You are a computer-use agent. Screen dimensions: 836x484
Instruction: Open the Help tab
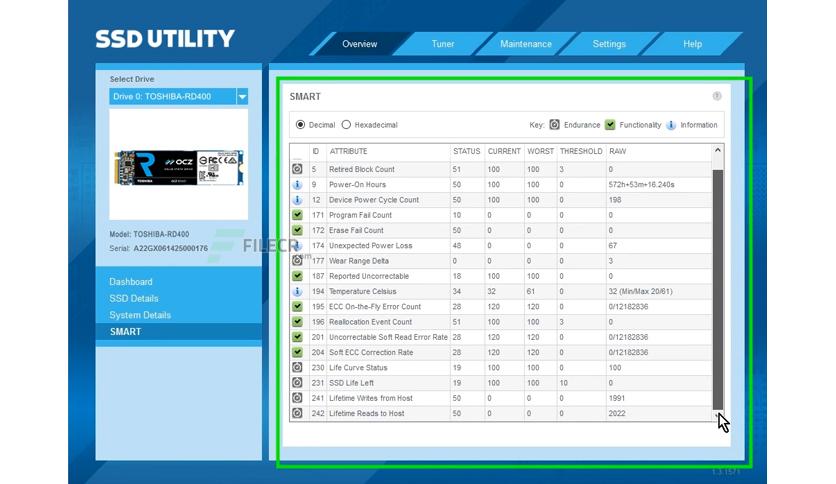tap(692, 44)
